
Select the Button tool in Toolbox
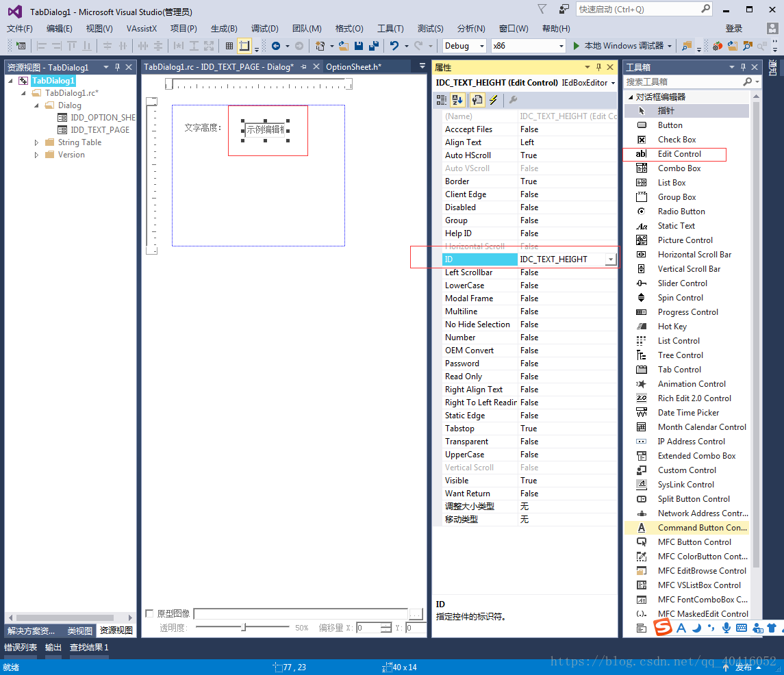[x=670, y=125]
